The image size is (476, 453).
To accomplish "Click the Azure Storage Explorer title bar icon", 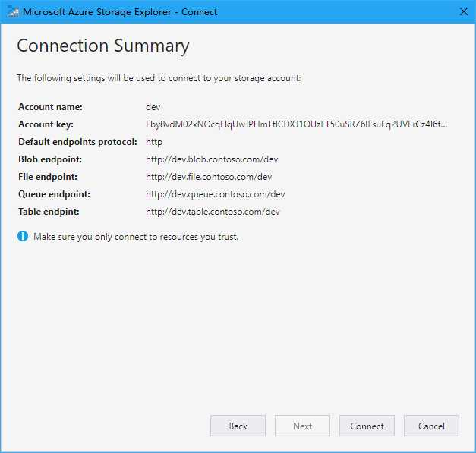I will [x=12, y=11].
